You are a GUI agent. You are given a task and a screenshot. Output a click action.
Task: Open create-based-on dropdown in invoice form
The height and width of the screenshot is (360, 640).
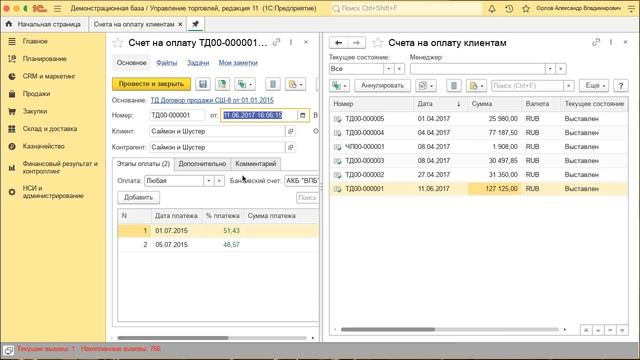(x=245, y=84)
